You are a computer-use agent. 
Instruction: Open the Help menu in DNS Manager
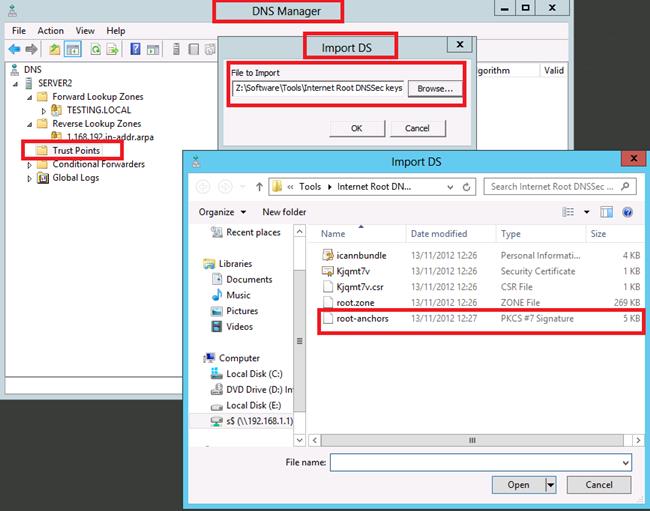116,31
